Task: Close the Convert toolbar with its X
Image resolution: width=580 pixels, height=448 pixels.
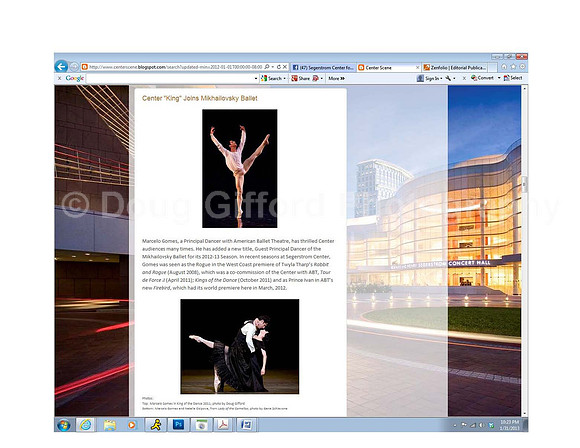Action: pos(464,78)
